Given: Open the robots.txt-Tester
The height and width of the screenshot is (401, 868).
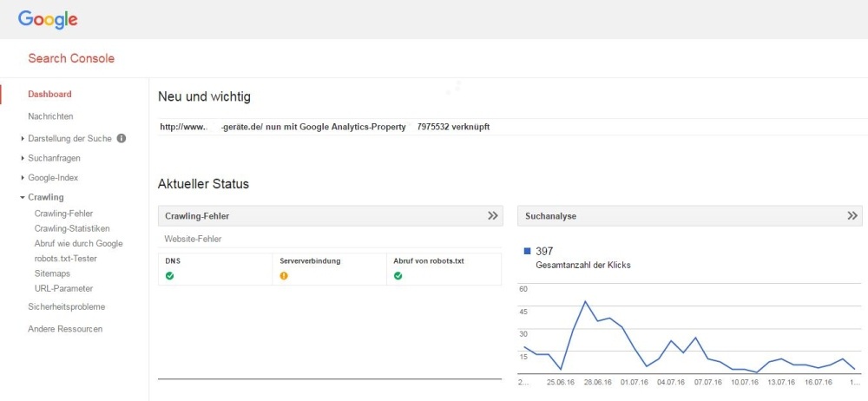Looking at the screenshot, I should [x=66, y=258].
